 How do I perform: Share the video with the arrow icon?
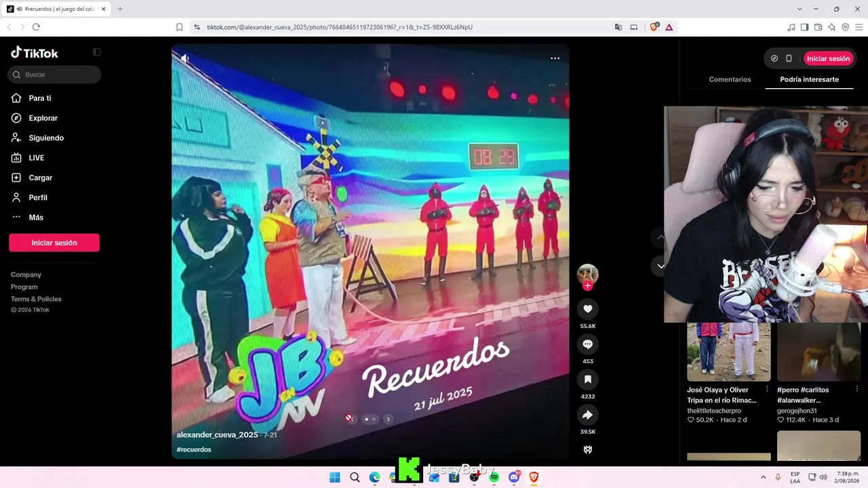[587, 415]
